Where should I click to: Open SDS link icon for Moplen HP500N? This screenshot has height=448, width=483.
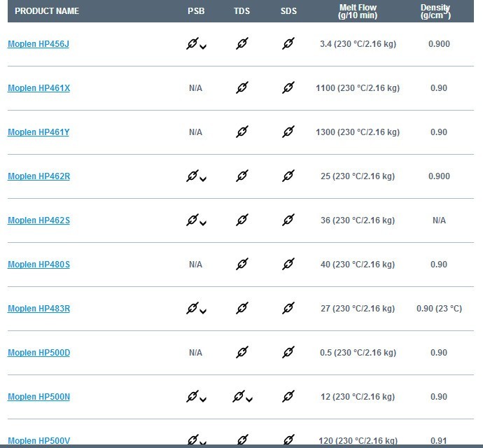(288, 396)
